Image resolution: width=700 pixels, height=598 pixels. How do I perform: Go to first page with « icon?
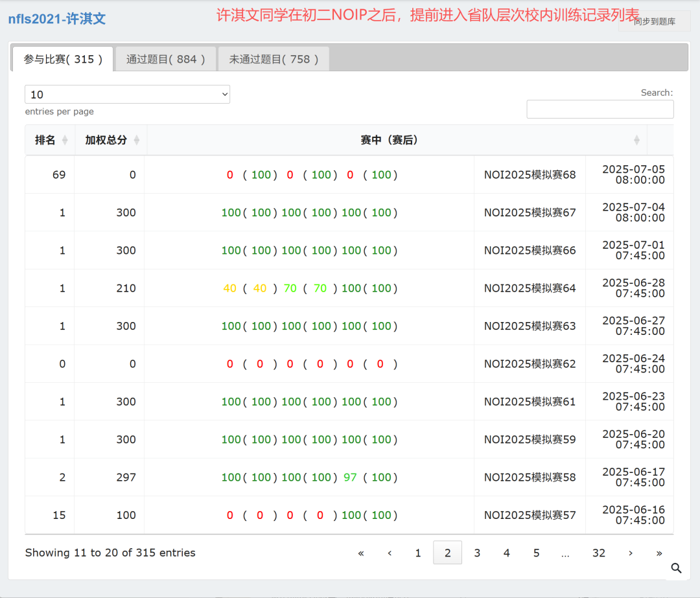(361, 553)
